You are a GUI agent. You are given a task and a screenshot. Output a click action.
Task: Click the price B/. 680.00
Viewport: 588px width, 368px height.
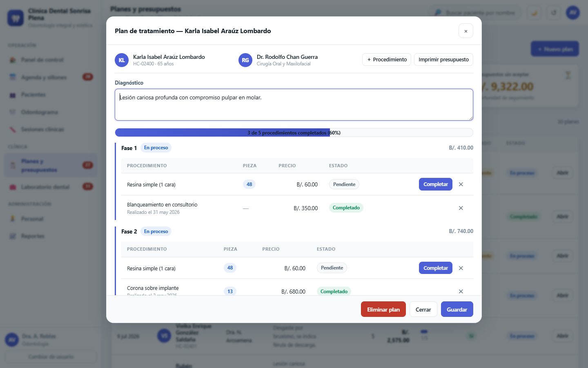coord(294,292)
